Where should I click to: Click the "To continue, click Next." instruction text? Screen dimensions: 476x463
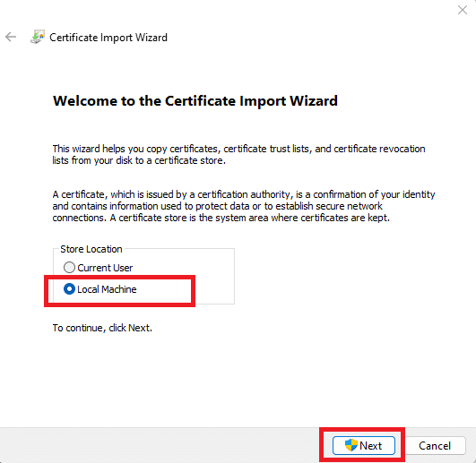(102, 328)
